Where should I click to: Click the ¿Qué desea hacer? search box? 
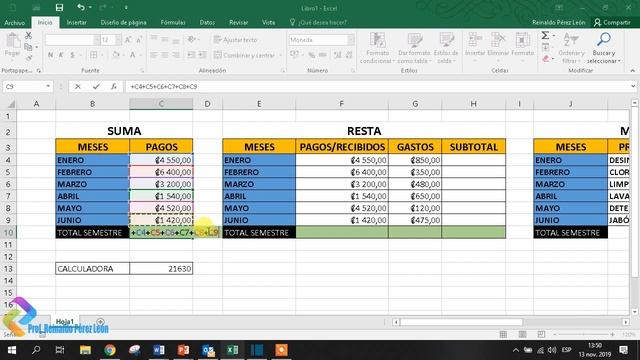pos(318,22)
